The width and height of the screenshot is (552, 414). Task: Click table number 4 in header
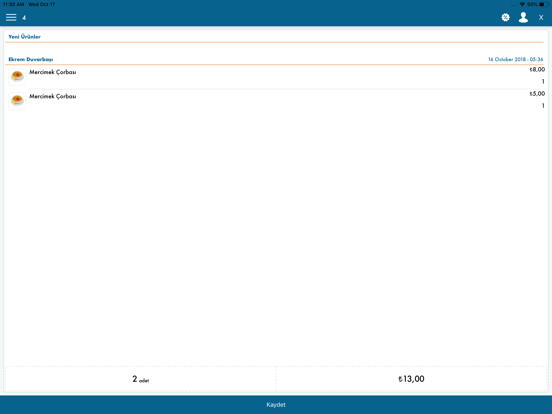(x=24, y=18)
